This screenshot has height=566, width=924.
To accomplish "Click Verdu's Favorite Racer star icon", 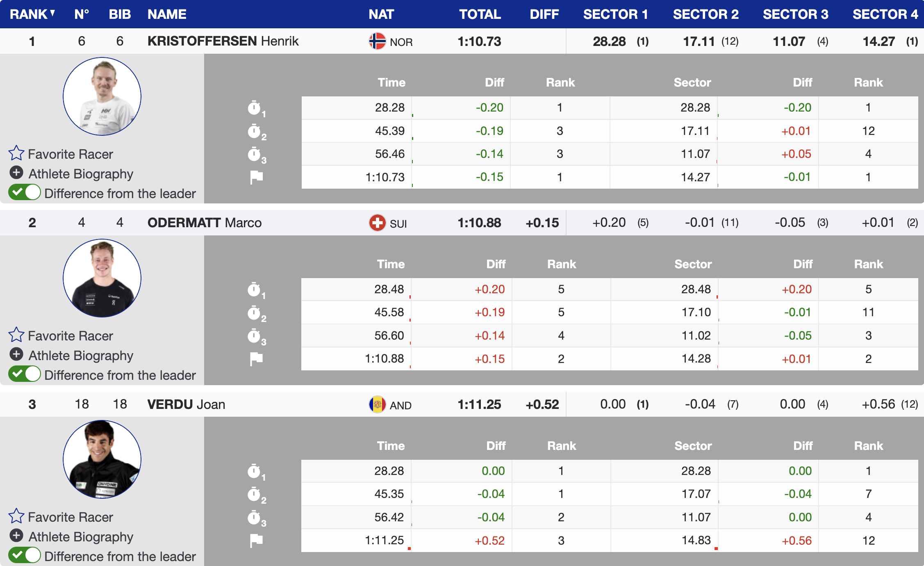I will 16,516.
